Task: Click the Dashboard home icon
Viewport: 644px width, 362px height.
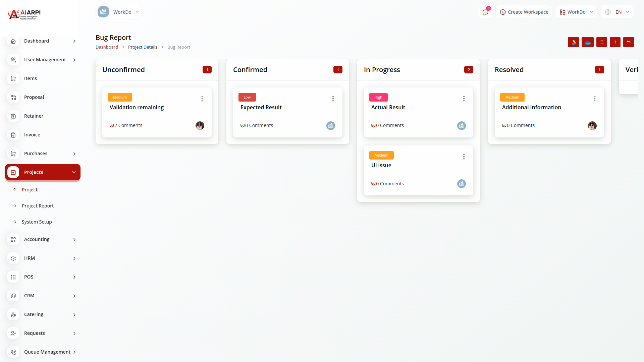Action: pyautogui.click(x=13, y=41)
